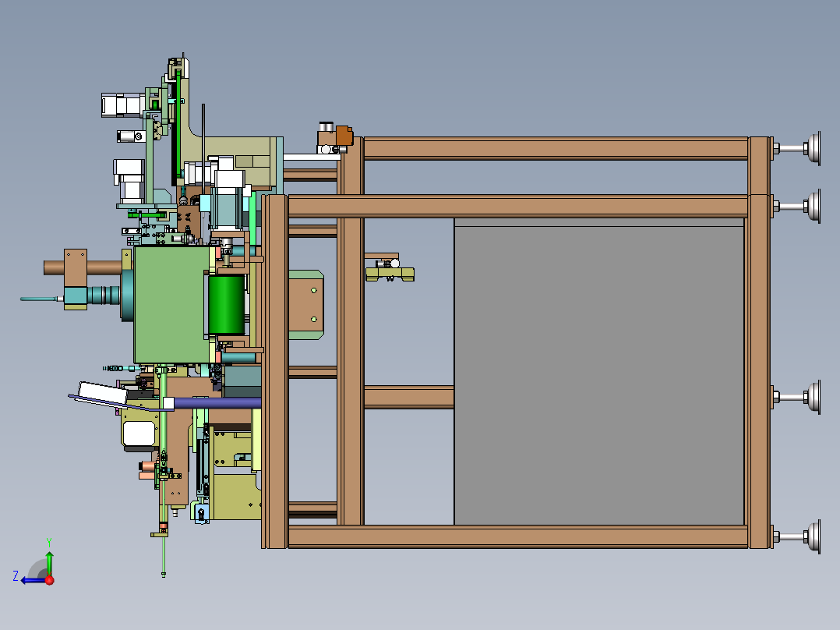Click the blue Z axis arrow of triad
Image resolution: width=840 pixels, height=630 pixels.
tap(32, 580)
